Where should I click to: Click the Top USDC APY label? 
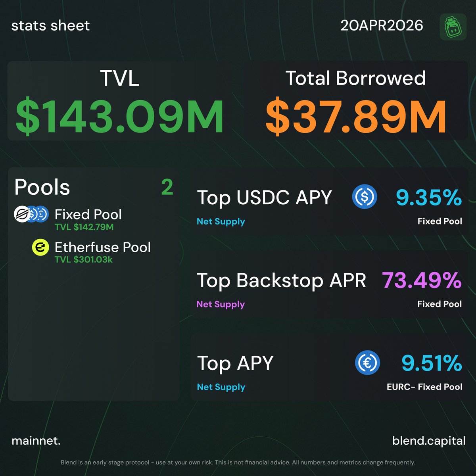265,197
